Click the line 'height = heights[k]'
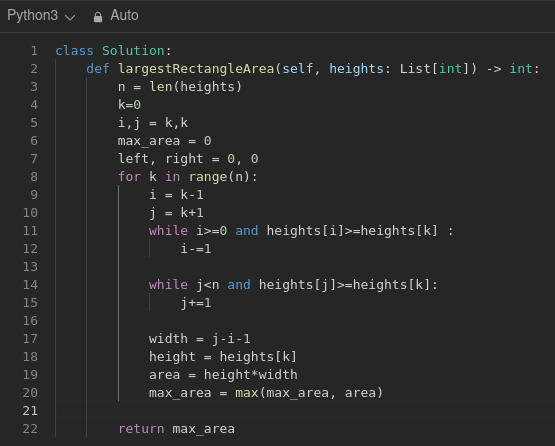Viewport: 555px width, 446px height. point(223,357)
